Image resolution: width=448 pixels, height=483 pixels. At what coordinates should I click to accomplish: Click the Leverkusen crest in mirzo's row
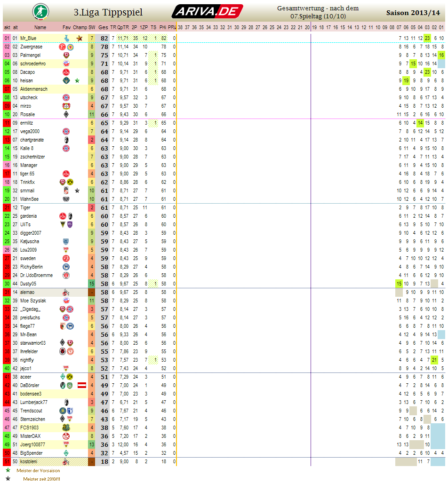(x=66, y=106)
